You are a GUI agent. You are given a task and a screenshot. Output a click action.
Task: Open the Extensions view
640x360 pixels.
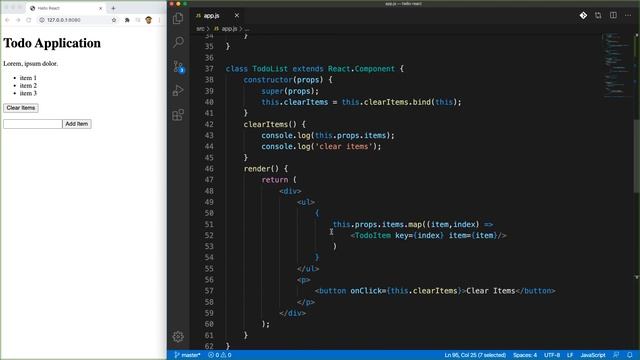click(x=178, y=115)
